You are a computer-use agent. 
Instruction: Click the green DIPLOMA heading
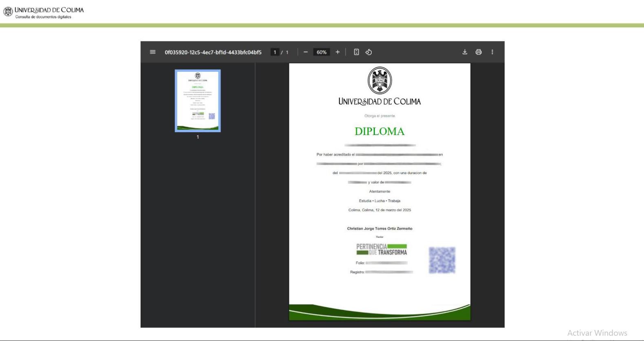[x=379, y=131]
